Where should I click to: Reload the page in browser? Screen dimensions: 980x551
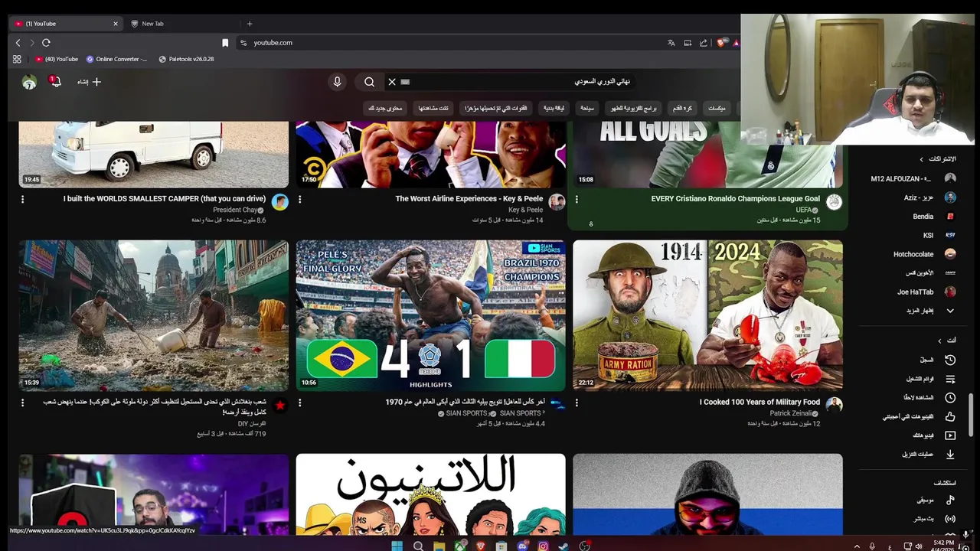coord(46,43)
